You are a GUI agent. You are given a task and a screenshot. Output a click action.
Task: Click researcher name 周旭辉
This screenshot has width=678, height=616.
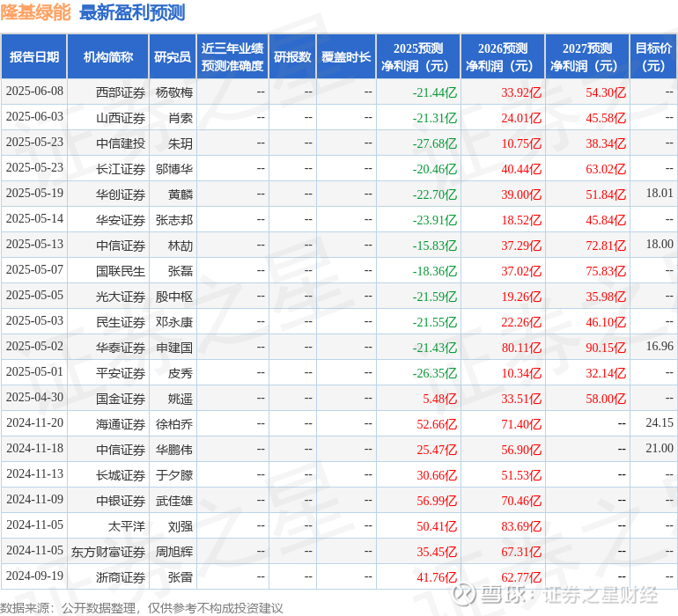click(x=174, y=552)
